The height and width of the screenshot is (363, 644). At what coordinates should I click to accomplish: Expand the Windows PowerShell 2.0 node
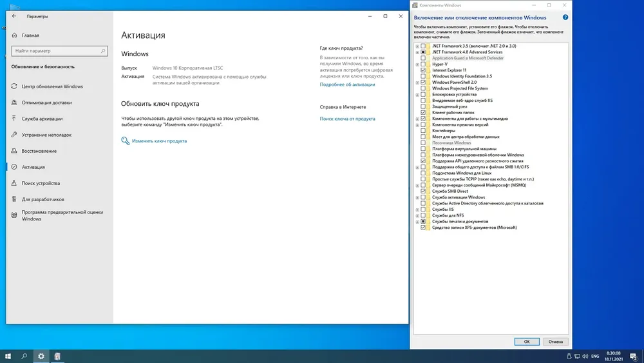417,83
